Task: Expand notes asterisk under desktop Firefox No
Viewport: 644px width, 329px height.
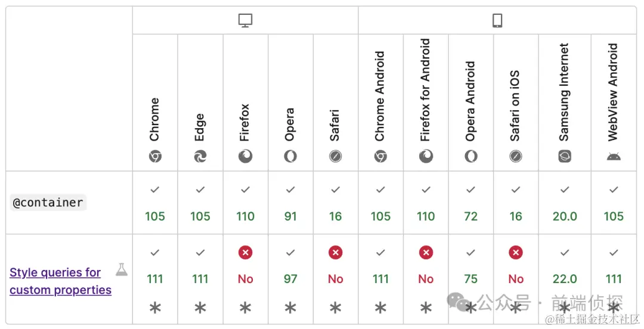Action: pyautogui.click(x=245, y=308)
